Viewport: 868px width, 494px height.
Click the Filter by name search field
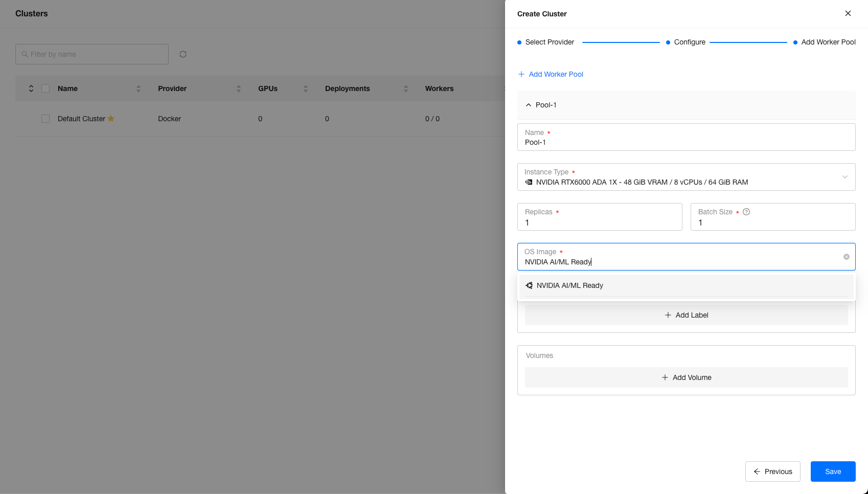pos(92,54)
